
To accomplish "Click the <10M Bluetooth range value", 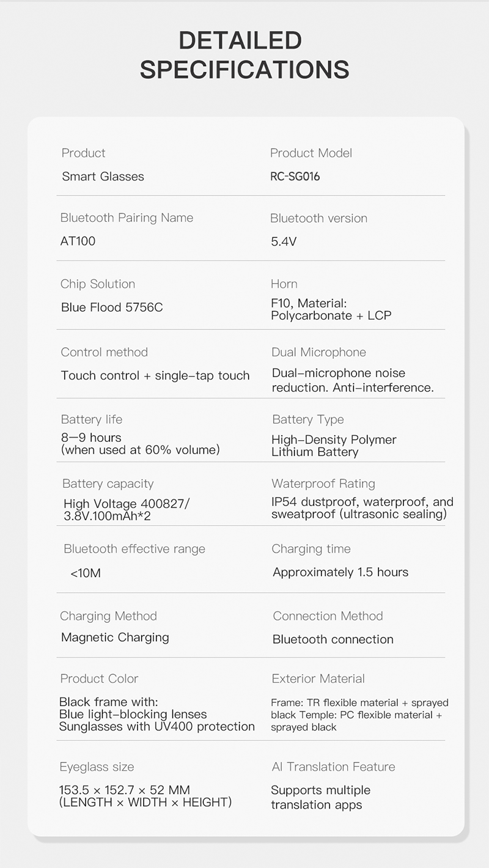I will [x=86, y=573].
